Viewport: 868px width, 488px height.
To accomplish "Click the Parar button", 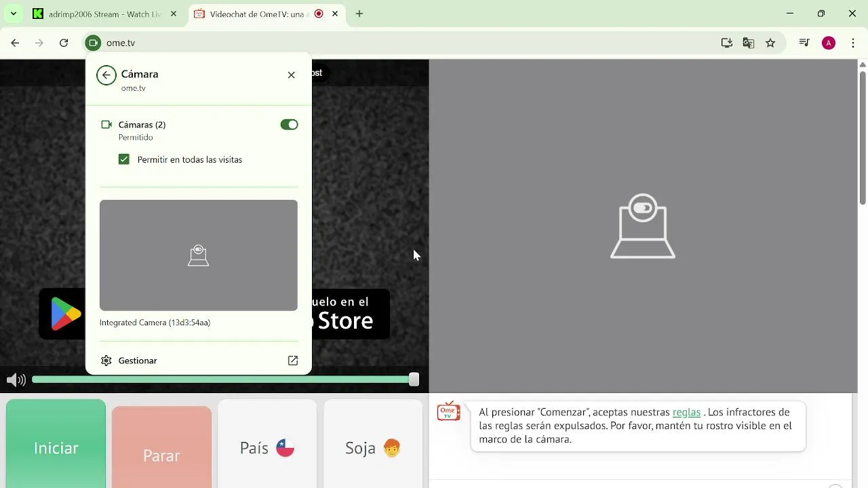I will tap(161, 447).
